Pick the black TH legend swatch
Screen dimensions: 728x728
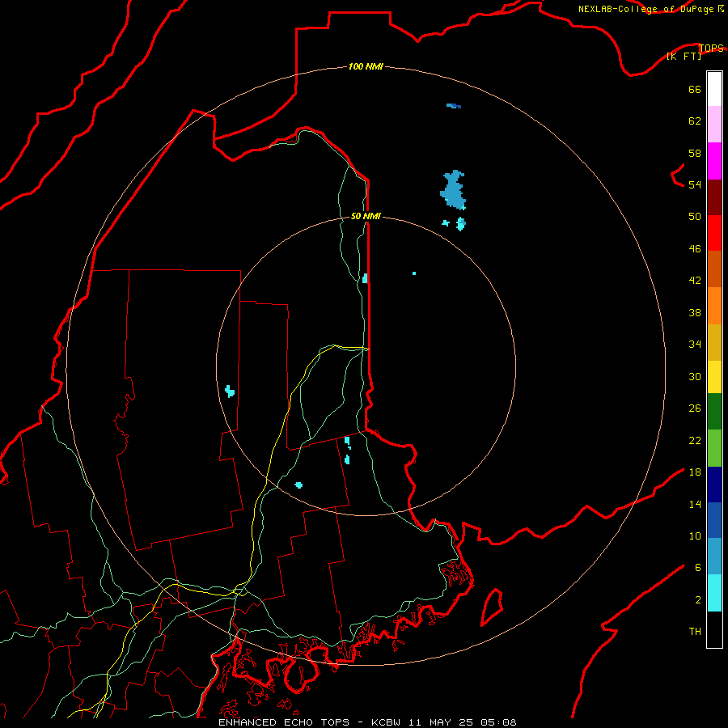coord(714,629)
